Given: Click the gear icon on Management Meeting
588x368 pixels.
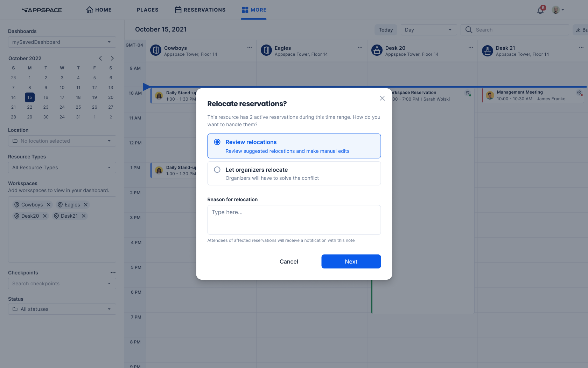Looking at the screenshot, I should 579,93.
